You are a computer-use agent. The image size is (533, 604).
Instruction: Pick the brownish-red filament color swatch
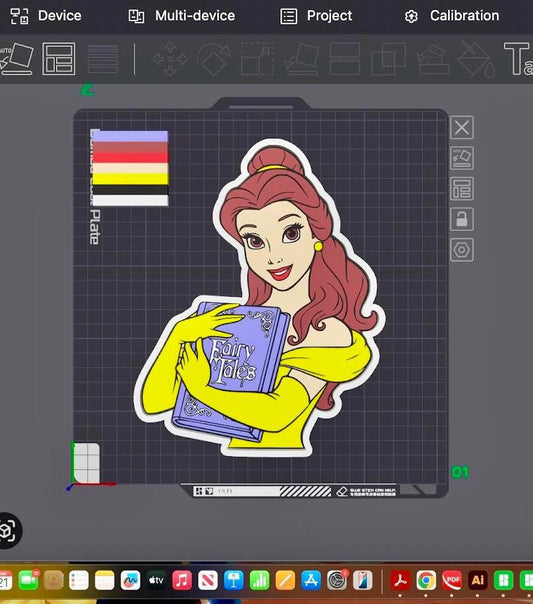pos(131,147)
